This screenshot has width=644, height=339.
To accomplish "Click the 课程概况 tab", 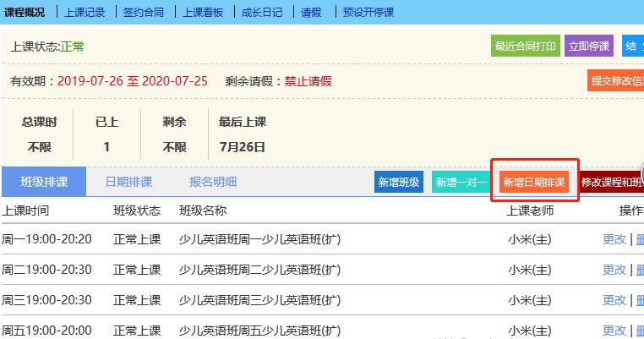I will point(24,12).
